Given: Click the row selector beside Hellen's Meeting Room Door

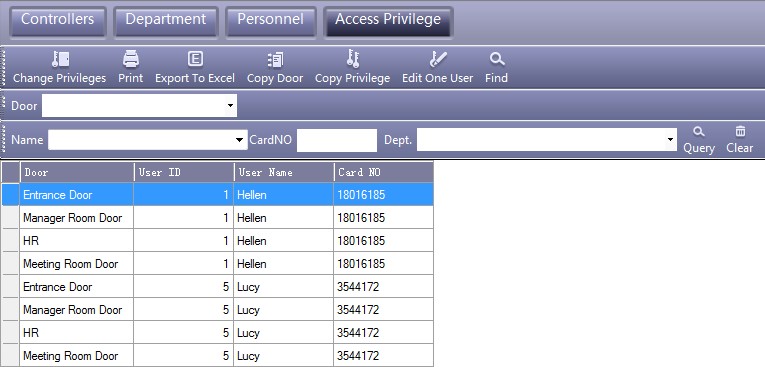Looking at the screenshot, I should click(11, 264).
